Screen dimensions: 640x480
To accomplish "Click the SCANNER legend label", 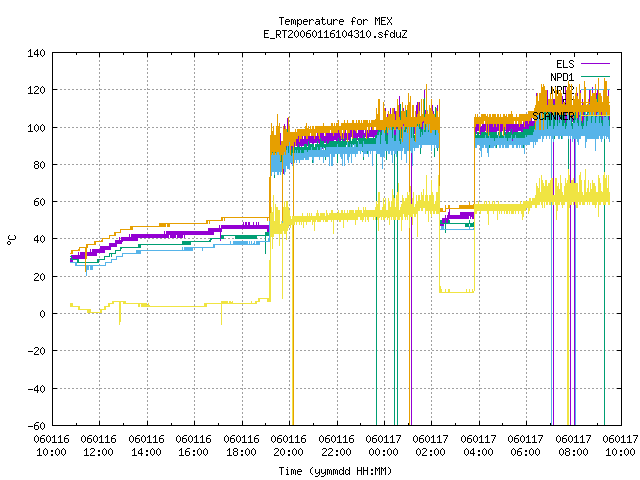I will pos(553,116).
